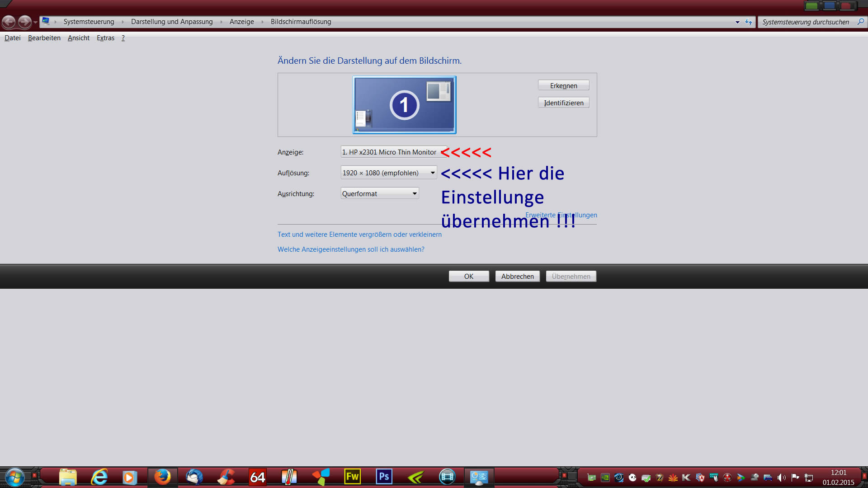The width and height of the screenshot is (868, 488).
Task: Open the Datei menu
Action: (12, 38)
